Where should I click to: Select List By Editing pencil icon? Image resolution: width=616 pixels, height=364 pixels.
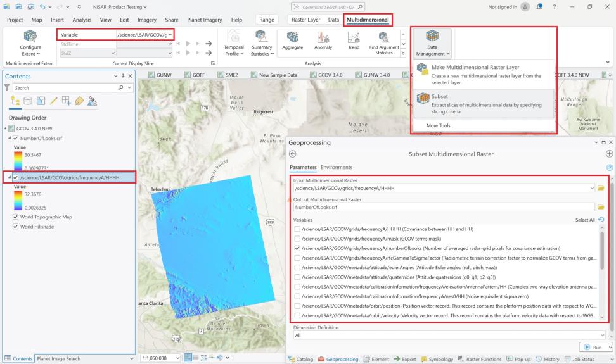click(x=53, y=101)
